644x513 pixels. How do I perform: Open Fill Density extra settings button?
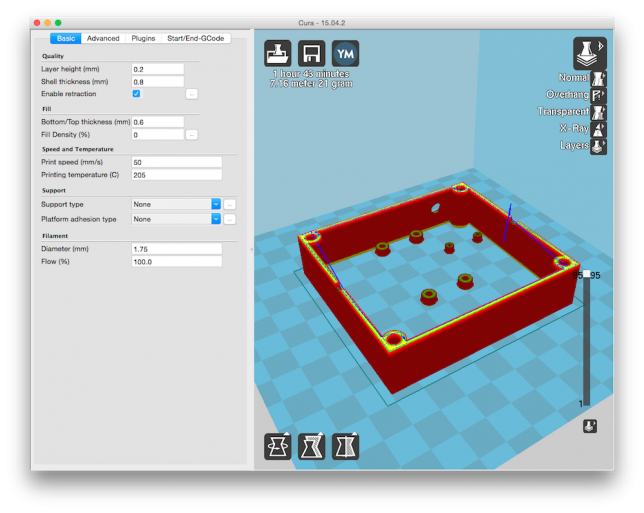point(191,134)
